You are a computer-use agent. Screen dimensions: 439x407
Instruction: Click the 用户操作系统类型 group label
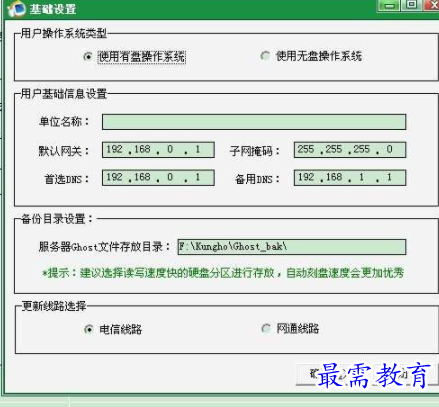tap(64, 33)
